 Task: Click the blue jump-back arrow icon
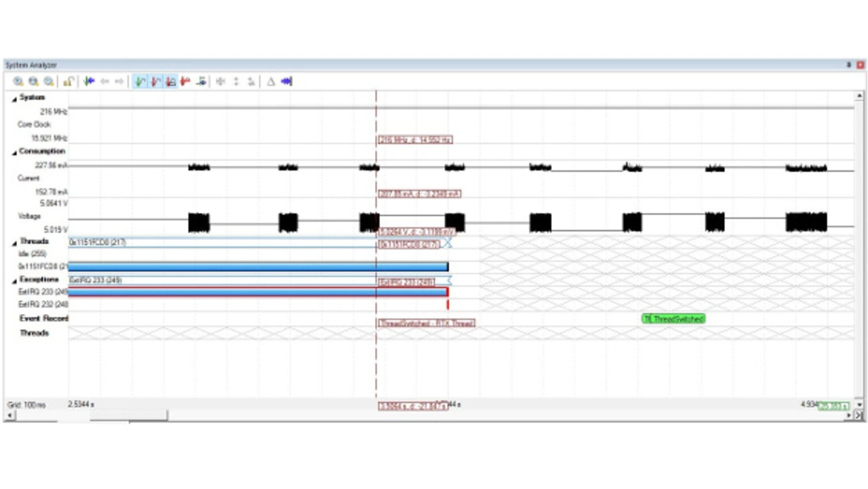[89, 81]
